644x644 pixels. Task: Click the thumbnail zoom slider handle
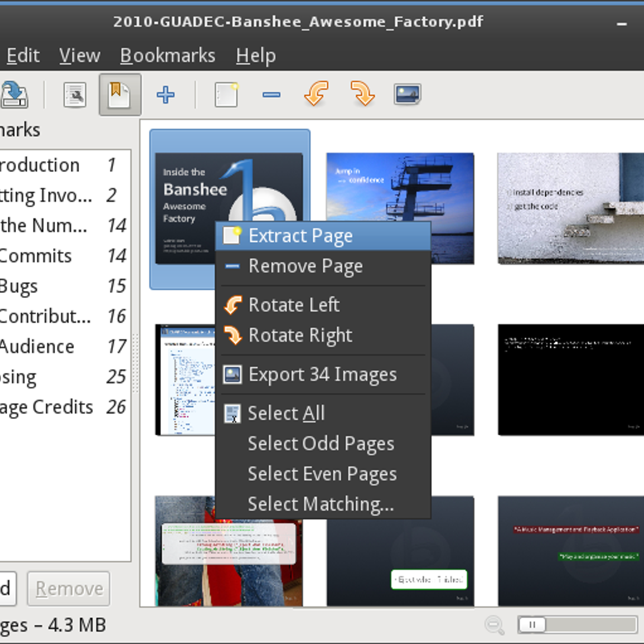click(x=532, y=625)
